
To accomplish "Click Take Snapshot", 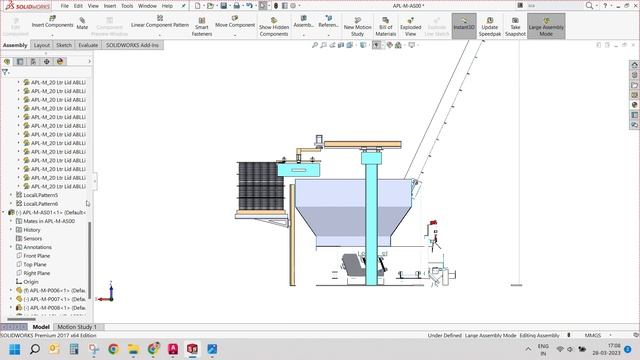I will pyautogui.click(x=515, y=27).
